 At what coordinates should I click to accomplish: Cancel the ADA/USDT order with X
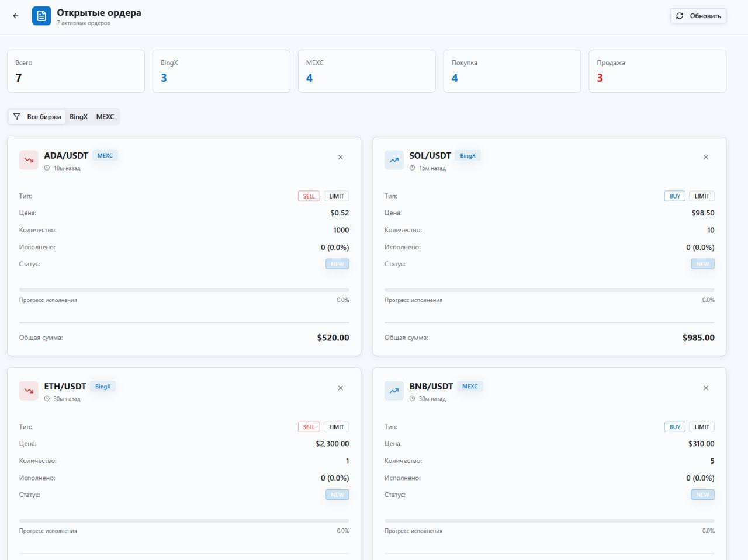[x=341, y=157]
